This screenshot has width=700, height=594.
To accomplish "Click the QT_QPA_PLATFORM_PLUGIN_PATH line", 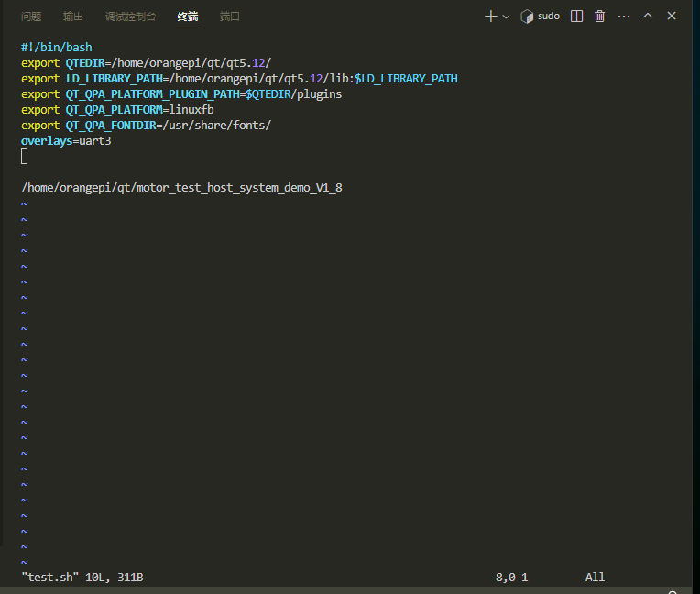I will tap(181, 94).
